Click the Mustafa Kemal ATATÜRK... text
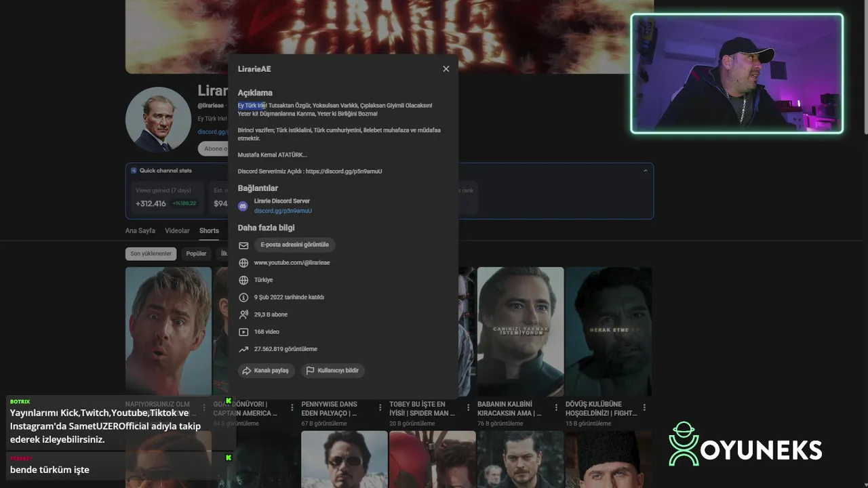This screenshot has height=488, width=868. click(272, 155)
